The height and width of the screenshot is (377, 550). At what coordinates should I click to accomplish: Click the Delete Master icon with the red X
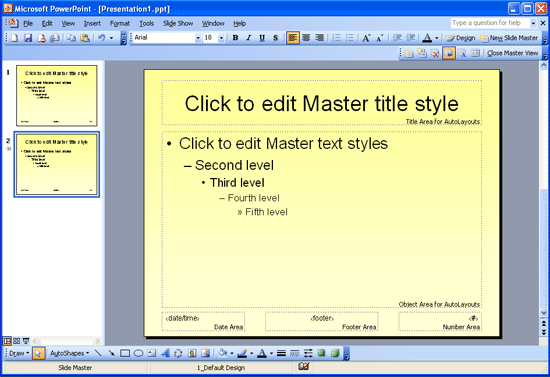point(435,53)
